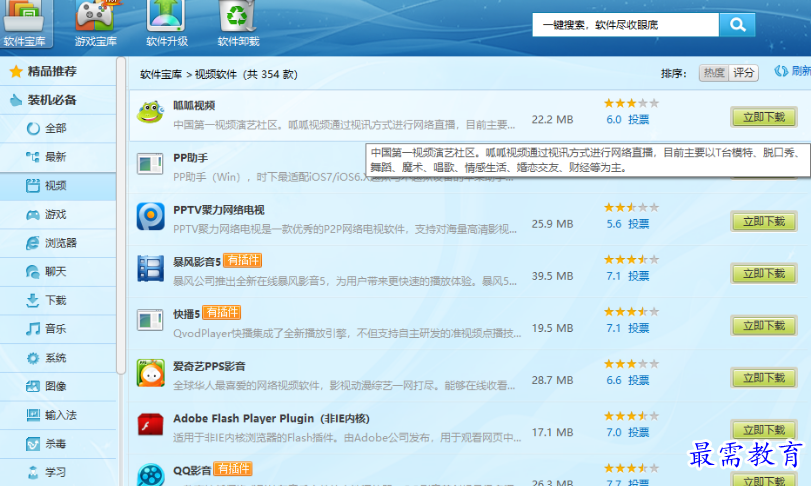
Task: Click the 有插件 badge beside 快播5
Action: pos(221,312)
